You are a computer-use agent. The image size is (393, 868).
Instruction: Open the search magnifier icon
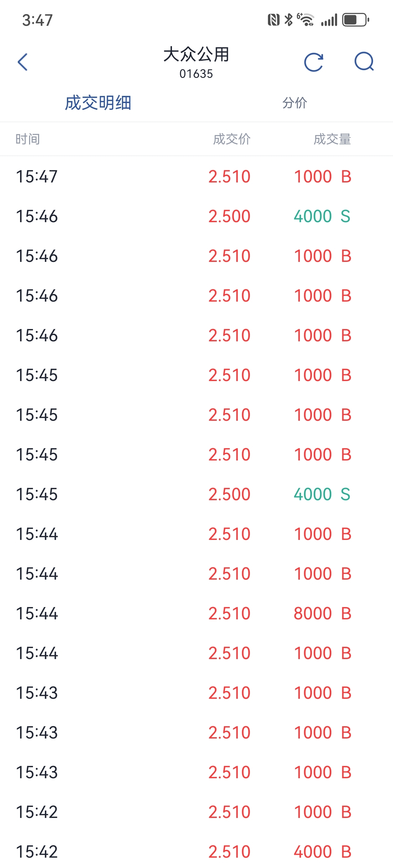tap(364, 61)
